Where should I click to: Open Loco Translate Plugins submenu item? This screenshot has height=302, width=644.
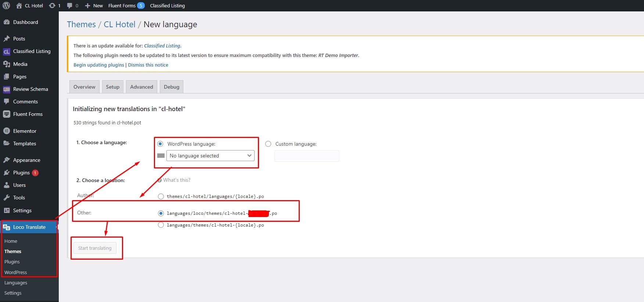point(12,262)
